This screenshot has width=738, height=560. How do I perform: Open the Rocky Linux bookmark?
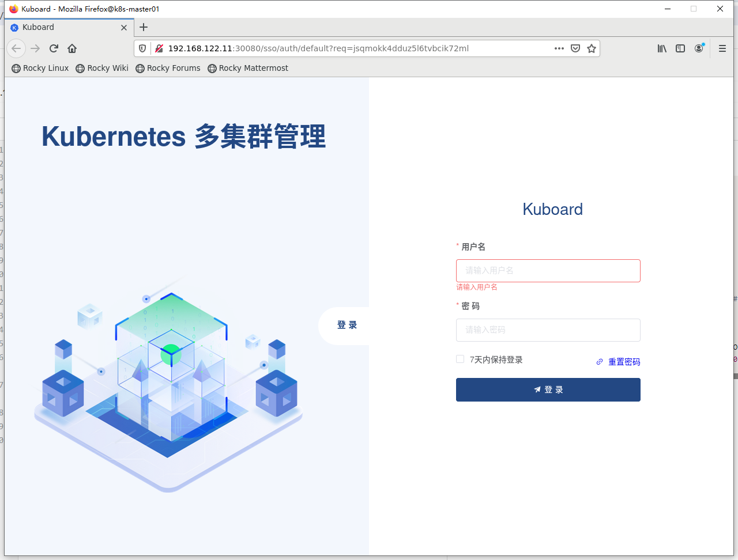(x=40, y=68)
